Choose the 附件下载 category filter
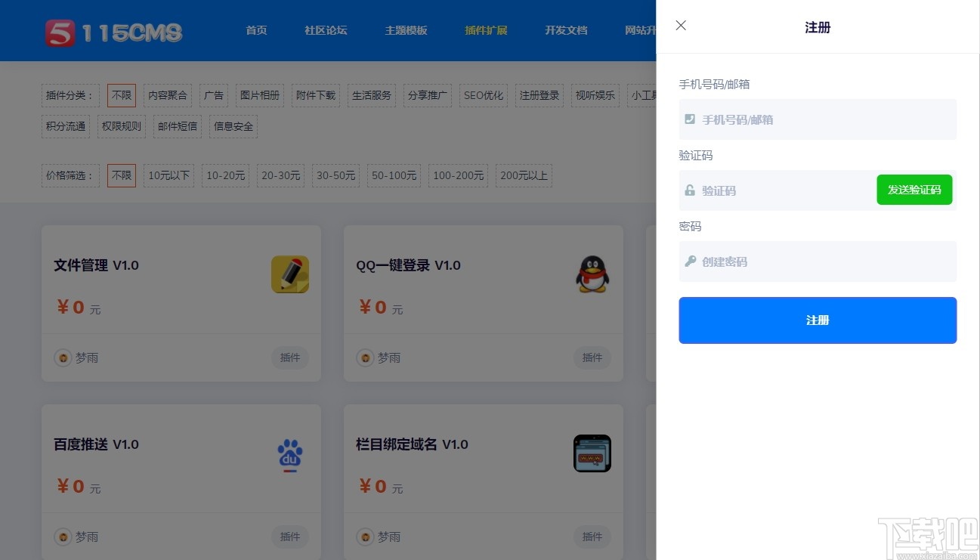The width and height of the screenshot is (980, 560). click(x=316, y=95)
